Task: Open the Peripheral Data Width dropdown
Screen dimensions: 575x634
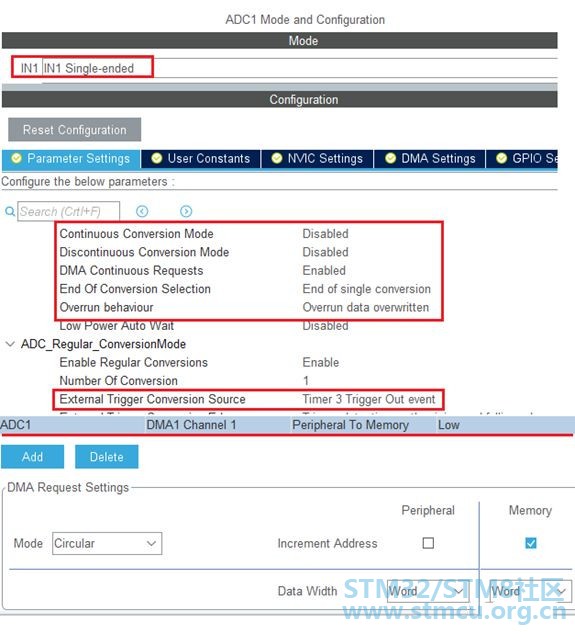Action: pos(428,591)
